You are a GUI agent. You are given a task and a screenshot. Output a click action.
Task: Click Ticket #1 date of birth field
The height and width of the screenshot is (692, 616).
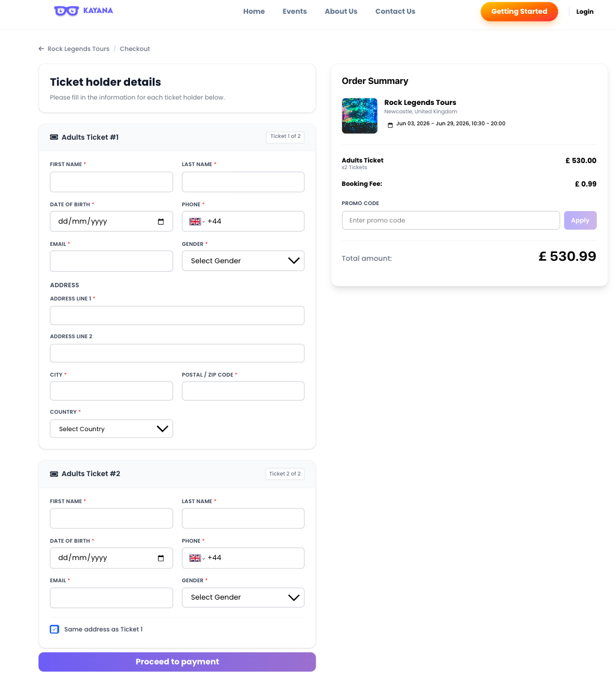click(111, 221)
